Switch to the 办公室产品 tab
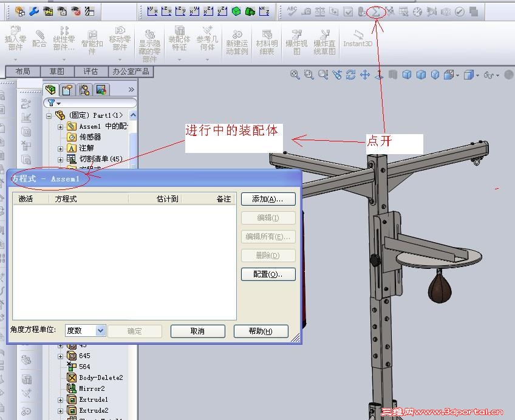The image size is (515, 420). [131, 72]
